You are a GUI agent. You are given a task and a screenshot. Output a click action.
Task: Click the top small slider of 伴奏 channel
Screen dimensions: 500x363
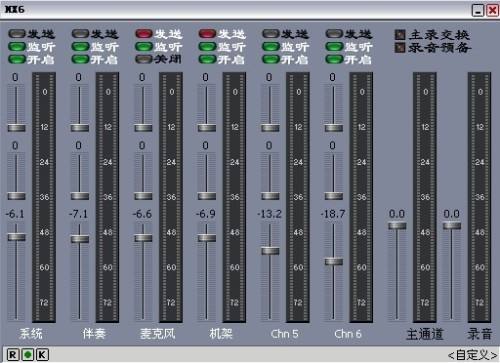point(80,128)
